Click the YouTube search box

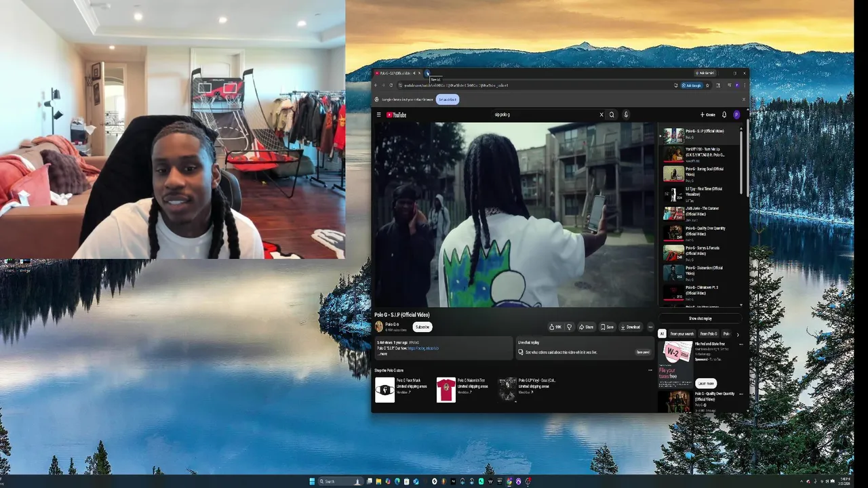click(x=545, y=115)
